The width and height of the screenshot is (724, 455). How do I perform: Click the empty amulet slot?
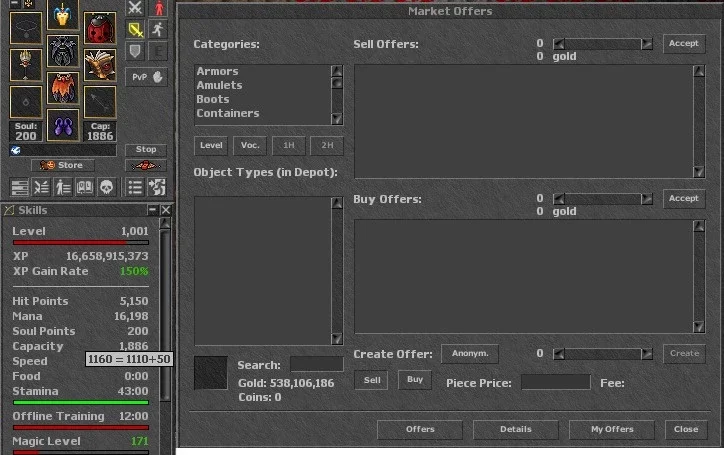click(x=26, y=28)
